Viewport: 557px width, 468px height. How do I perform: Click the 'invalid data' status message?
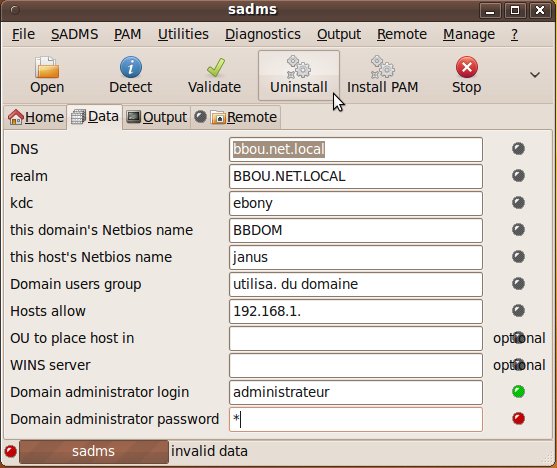pyautogui.click(x=209, y=451)
